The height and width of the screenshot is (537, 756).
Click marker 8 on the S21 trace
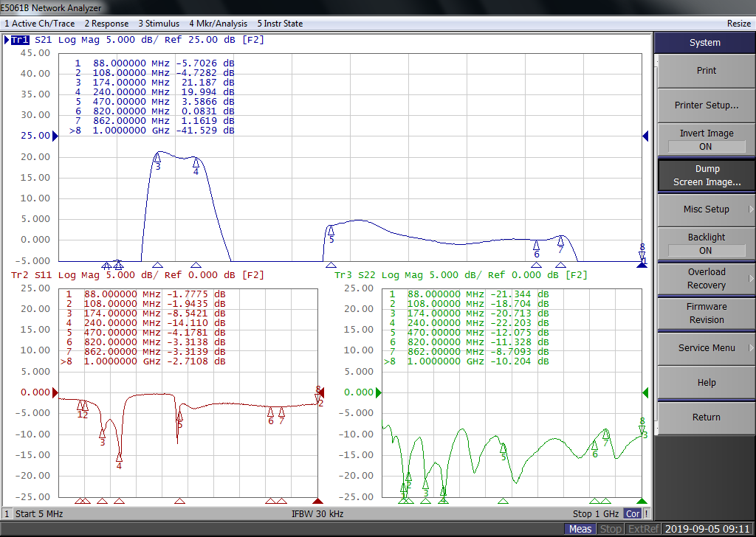[x=642, y=252]
